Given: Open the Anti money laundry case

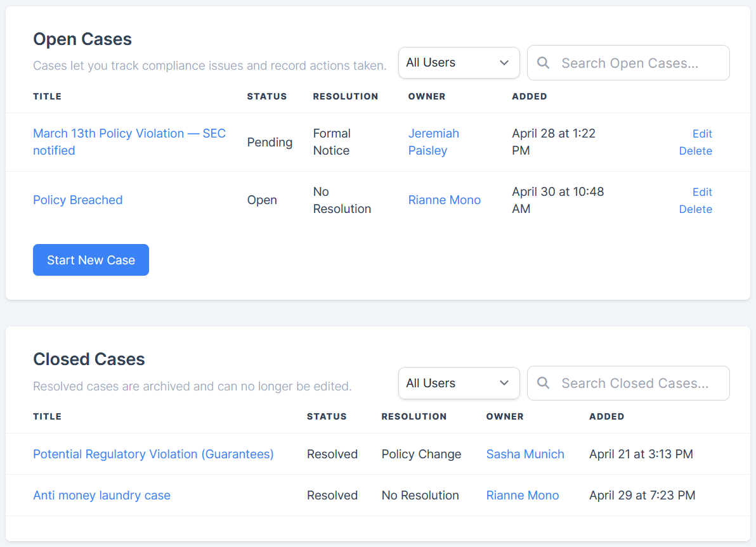Looking at the screenshot, I should (101, 495).
